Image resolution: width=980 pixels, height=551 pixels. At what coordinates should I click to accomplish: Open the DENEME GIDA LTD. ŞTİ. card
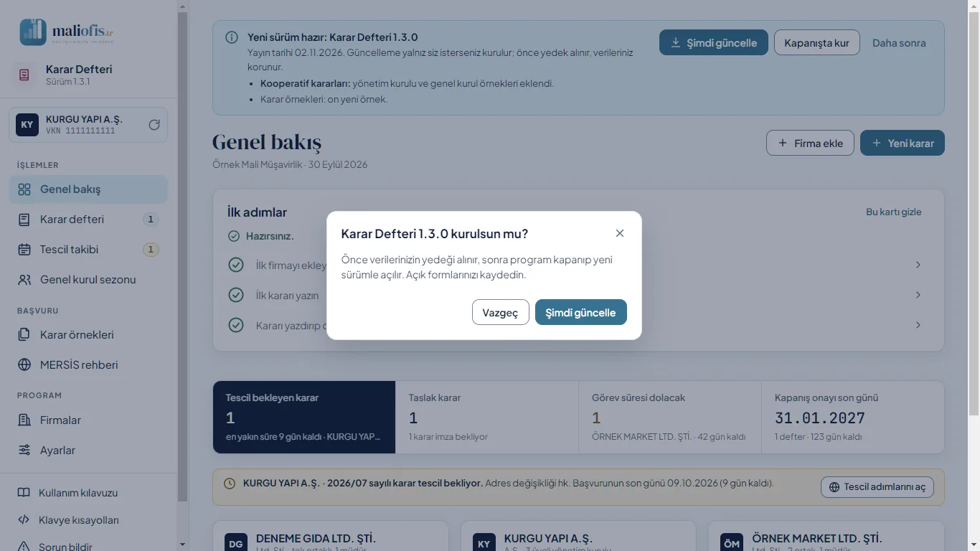click(x=331, y=537)
